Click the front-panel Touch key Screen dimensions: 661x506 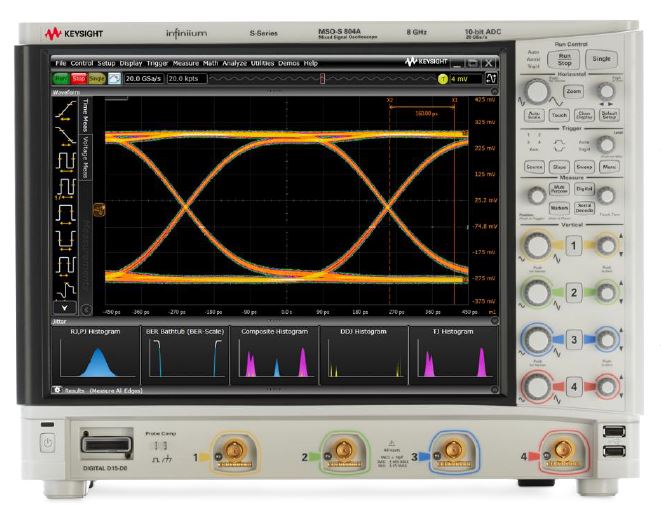[559, 115]
